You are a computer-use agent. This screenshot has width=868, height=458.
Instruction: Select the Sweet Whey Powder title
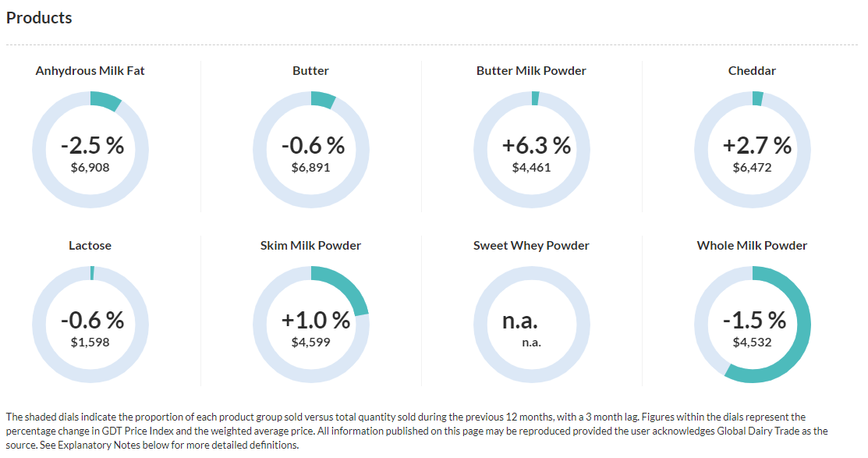[531, 246]
